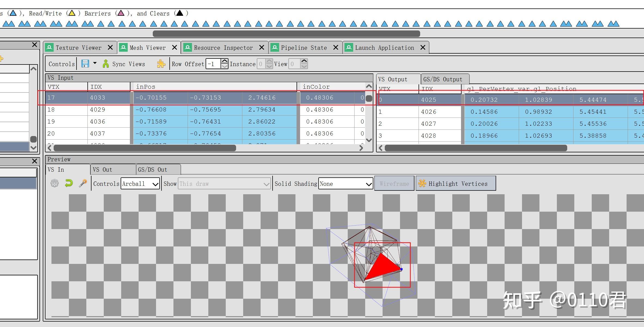Click the Texture Viewer tab icon
The height and width of the screenshot is (327, 644).
(50, 48)
